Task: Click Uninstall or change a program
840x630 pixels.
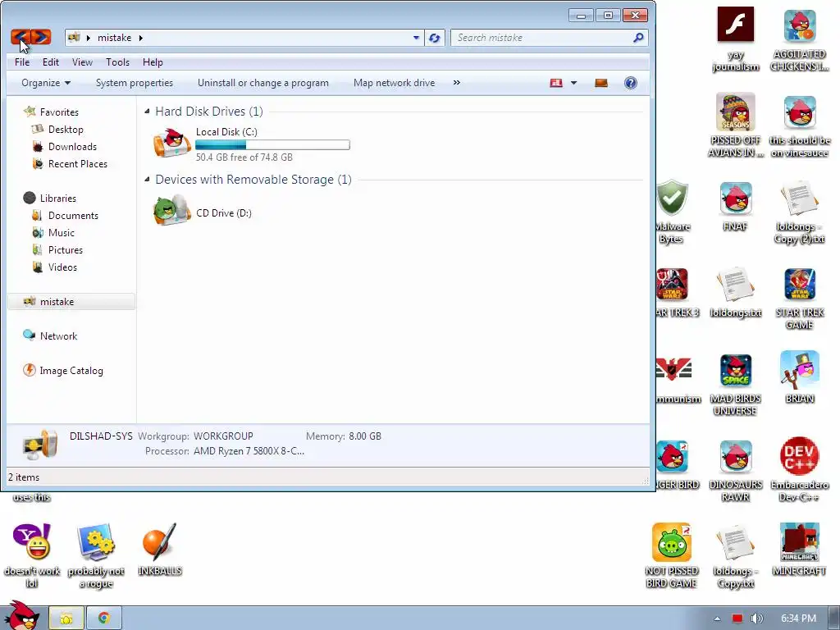Action: click(x=263, y=83)
